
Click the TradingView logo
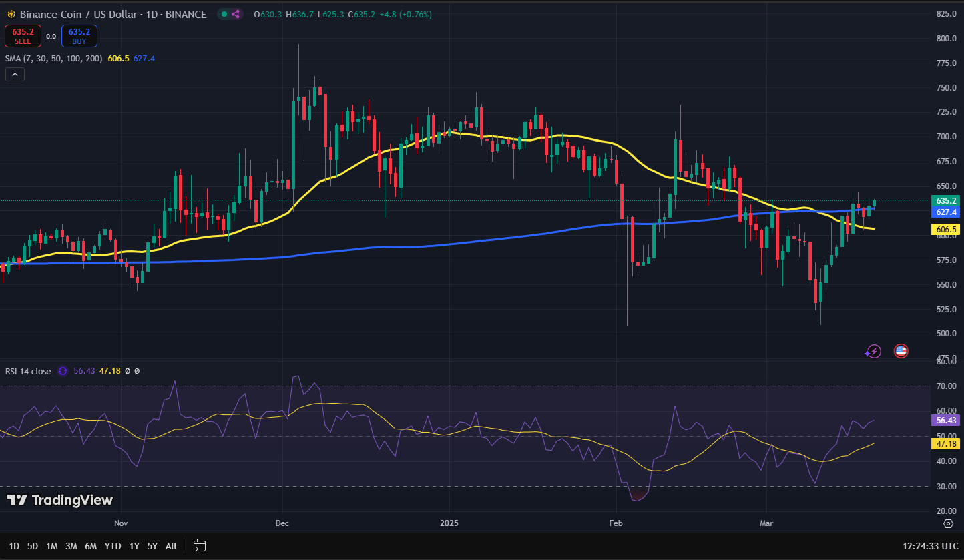tap(60, 500)
